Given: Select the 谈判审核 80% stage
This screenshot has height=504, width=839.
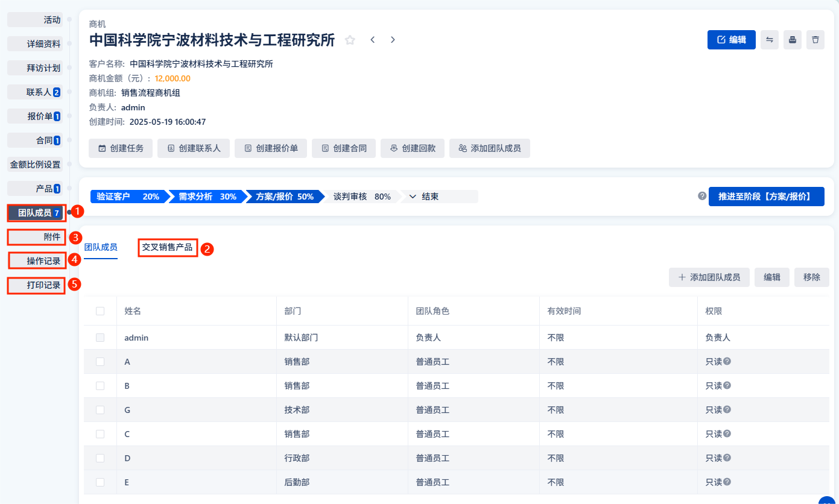Looking at the screenshot, I should (362, 197).
